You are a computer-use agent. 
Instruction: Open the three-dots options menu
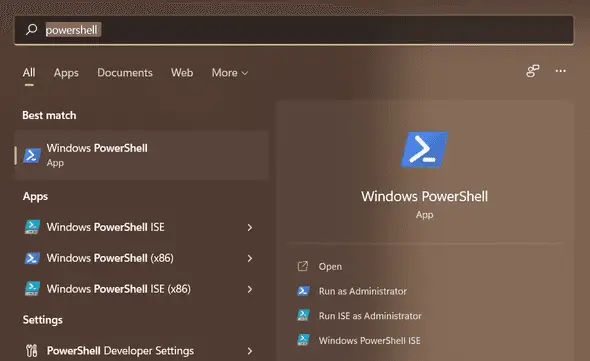(x=560, y=71)
